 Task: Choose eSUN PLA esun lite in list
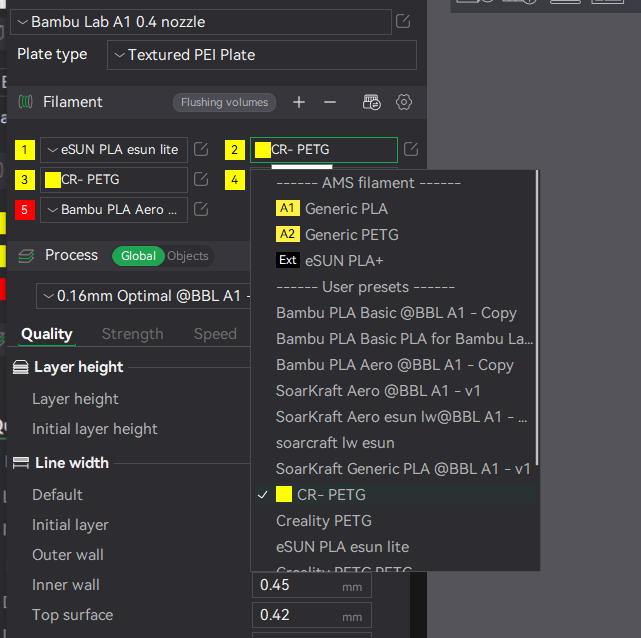coord(394,547)
